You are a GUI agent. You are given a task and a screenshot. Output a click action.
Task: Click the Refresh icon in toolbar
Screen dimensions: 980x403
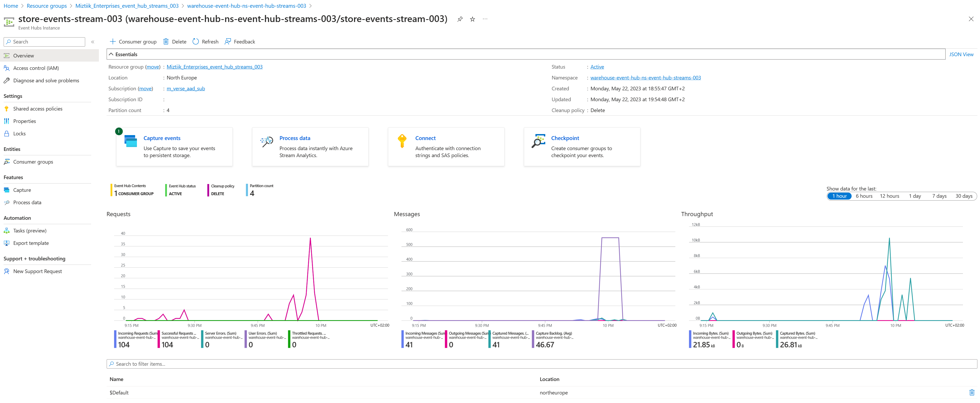(195, 41)
